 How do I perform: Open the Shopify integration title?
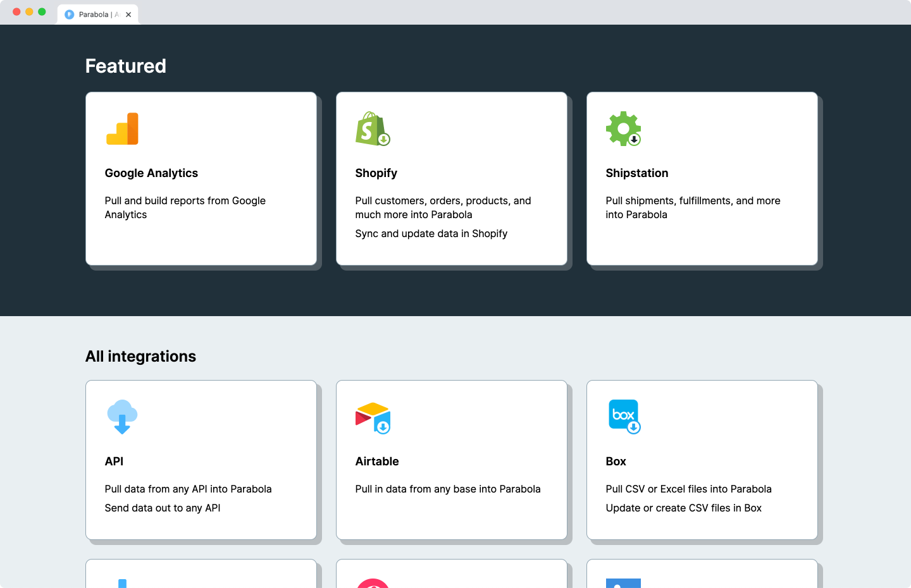pyautogui.click(x=376, y=173)
